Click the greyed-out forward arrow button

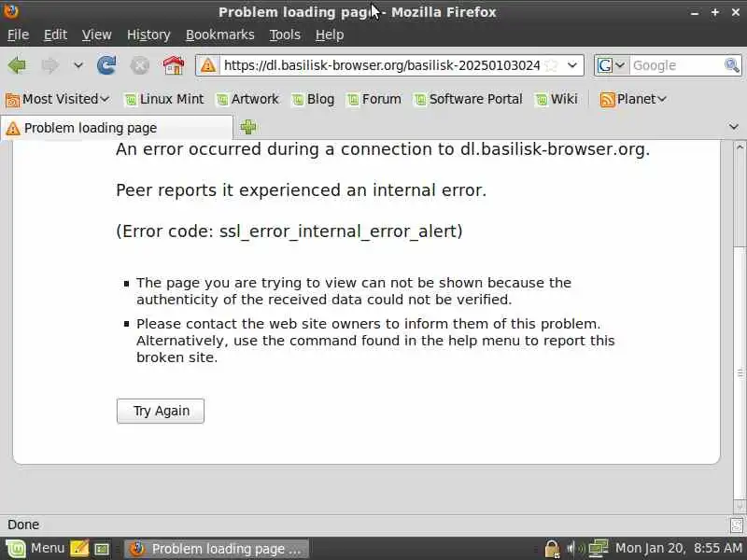pyautogui.click(x=49, y=65)
